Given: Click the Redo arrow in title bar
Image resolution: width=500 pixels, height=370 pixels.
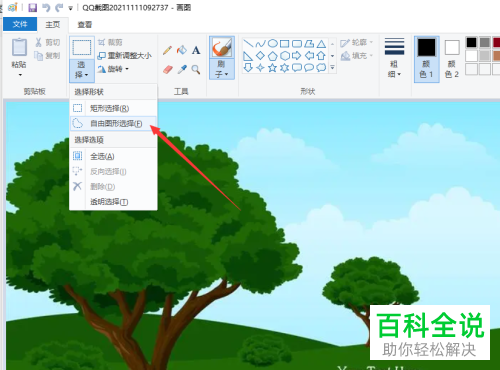Looking at the screenshot, I should tap(59, 7).
